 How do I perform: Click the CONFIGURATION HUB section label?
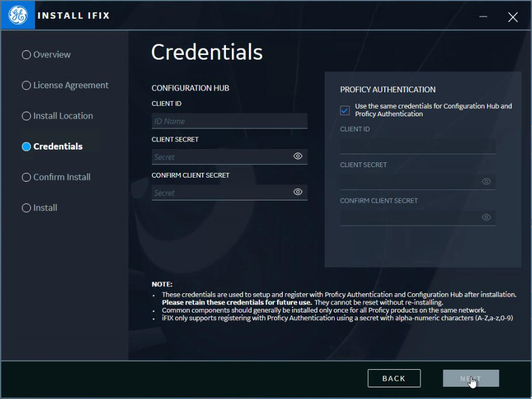[190, 88]
